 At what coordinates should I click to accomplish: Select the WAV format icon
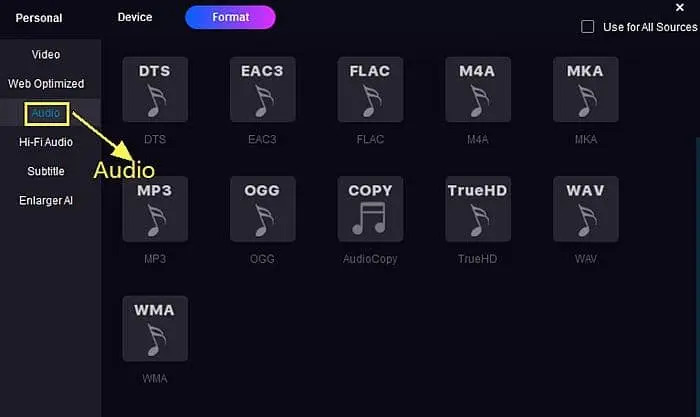tap(586, 209)
